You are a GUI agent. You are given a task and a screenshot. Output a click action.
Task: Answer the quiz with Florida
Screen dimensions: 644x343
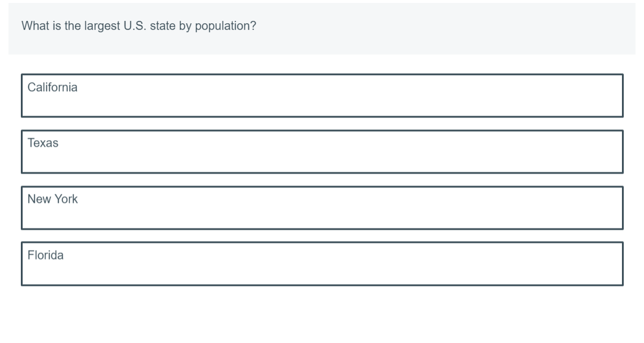[322, 264]
